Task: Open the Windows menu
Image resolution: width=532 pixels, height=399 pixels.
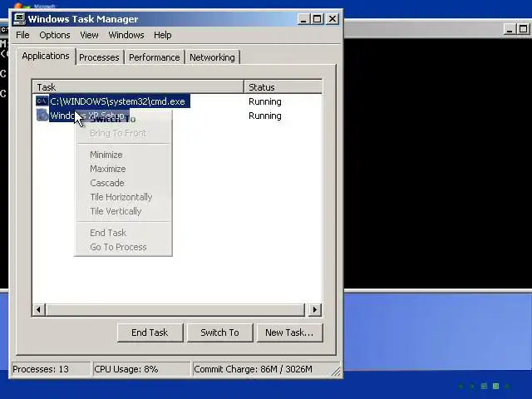Action: click(x=126, y=35)
